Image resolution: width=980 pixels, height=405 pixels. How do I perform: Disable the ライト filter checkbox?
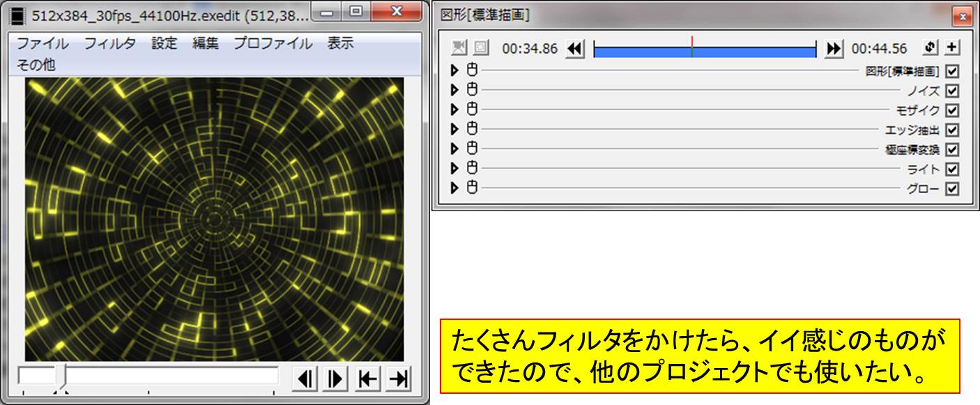tap(952, 169)
